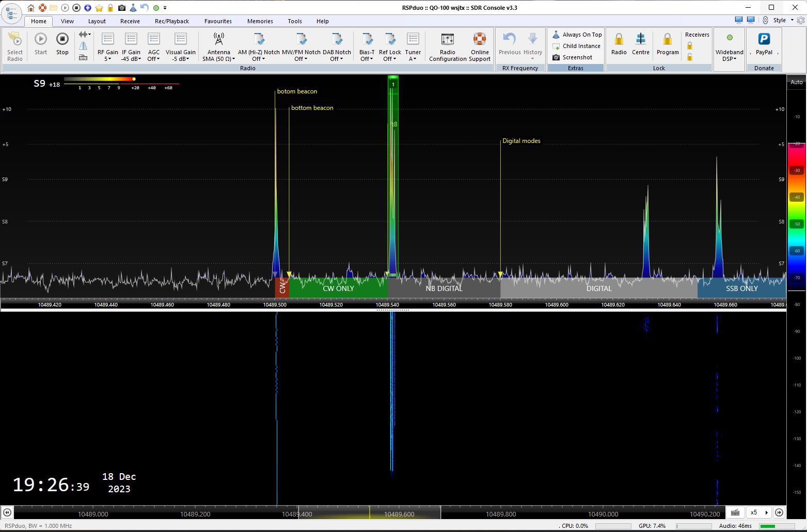Switch to the Receive tab
The width and height of the screenshot is (807, 532).
(130, 21)
